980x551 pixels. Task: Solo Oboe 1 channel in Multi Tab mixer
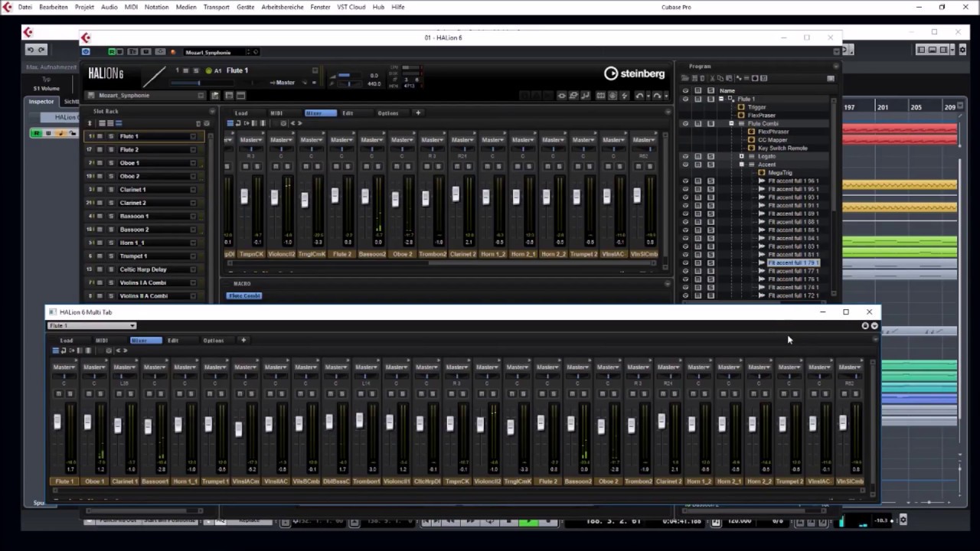pos(100,393)
